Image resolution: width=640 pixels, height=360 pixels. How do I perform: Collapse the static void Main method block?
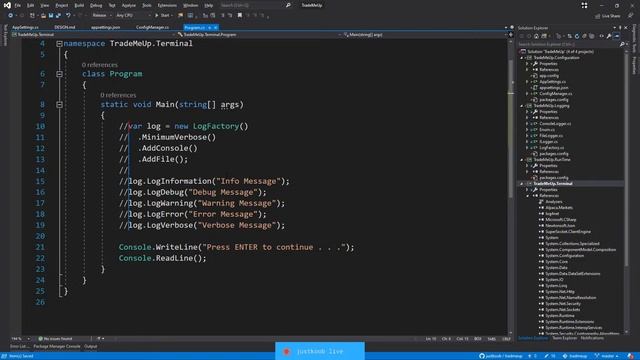pyautogui.click(x=59, y=104)
